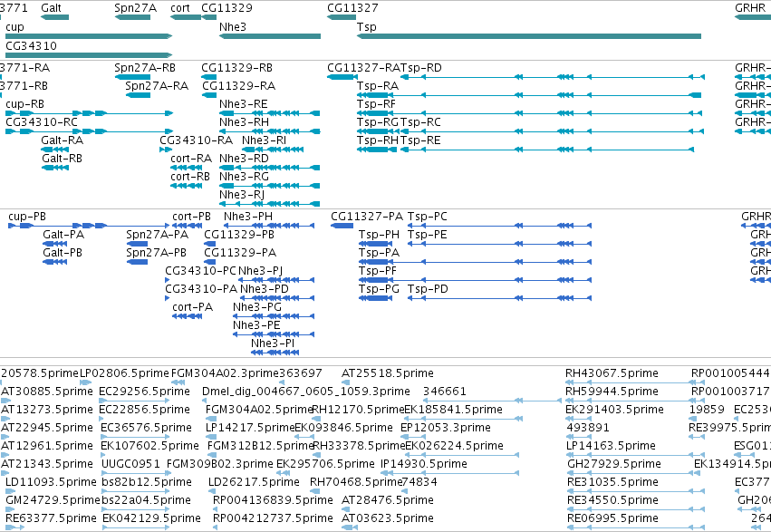Select the Spn27A-PB protein label
This screenshot has height=532, width=771.
tap(156, 253)
